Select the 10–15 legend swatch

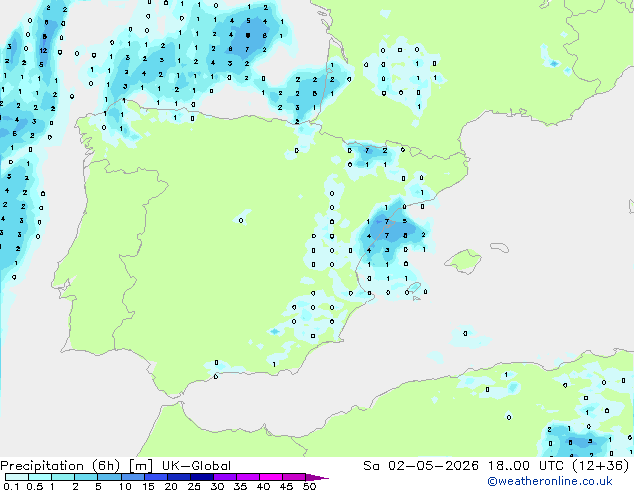coord(132,477)
